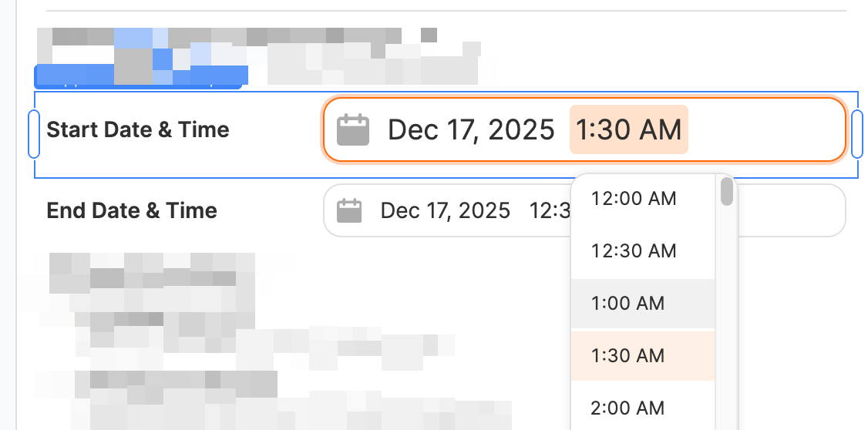Image resolution: width=868 pixels, height=430 pixels.
Task: Click the End Date & Time label
Action: [x=132, y=210]
